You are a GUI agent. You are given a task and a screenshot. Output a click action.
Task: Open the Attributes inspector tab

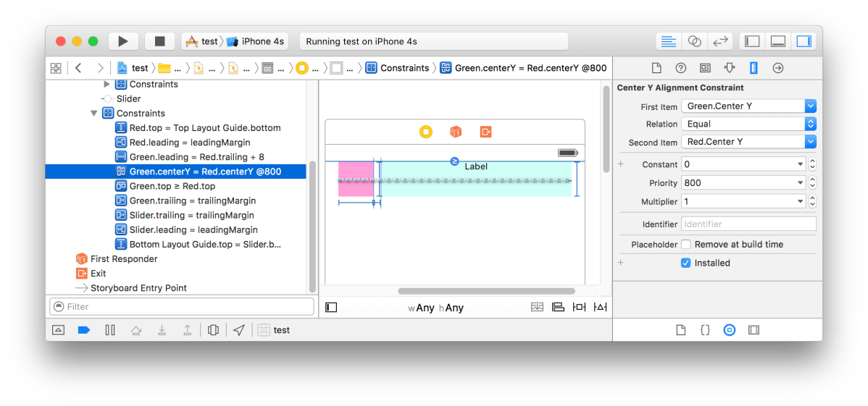click(729, 68)
